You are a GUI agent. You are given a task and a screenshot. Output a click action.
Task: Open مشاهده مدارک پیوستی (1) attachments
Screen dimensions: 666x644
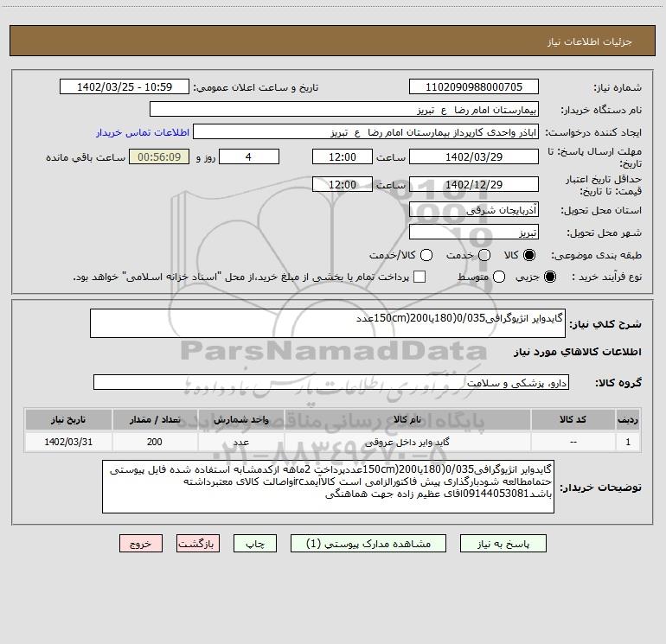click(368, 544)
